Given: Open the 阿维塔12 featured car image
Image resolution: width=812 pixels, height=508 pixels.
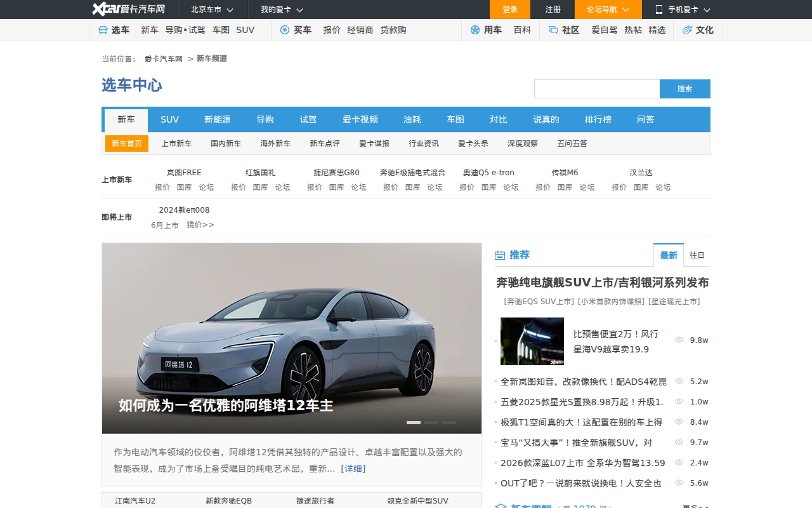Looking at the screenshot, I should click(x=292, y=338).
